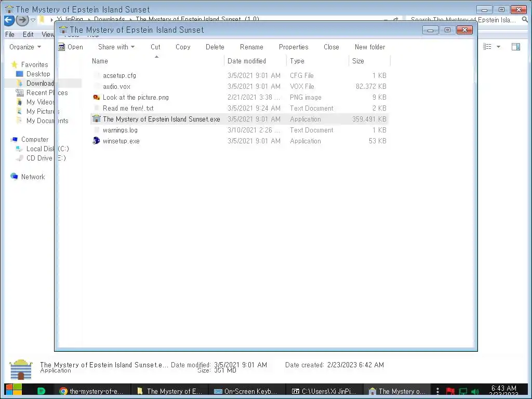The width and height of the screenshot is (532, 399).
Task: Click the Close toolbar command
Action: click(x=331, y=47)
